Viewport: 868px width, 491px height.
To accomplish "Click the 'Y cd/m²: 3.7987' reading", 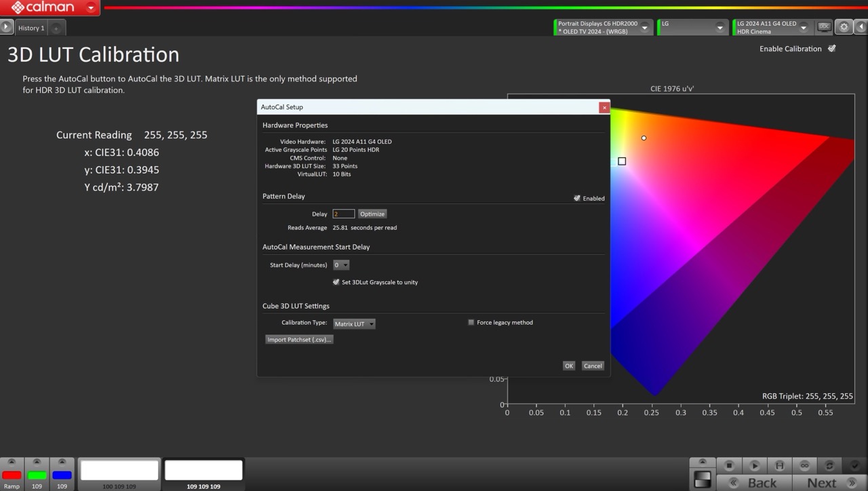I will pos(121,187).
